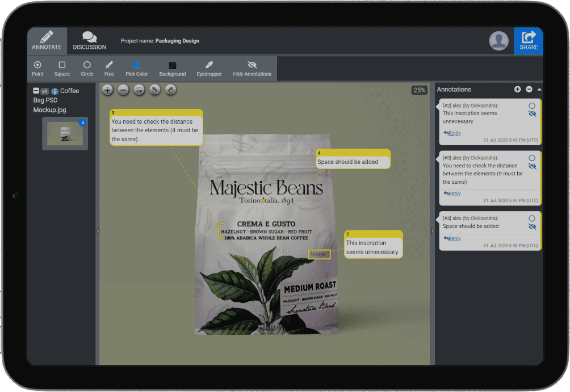The width and height of the screenshot is (570, 392).
Task: Activate the Eyedropper tool
Action: point(209,68)
